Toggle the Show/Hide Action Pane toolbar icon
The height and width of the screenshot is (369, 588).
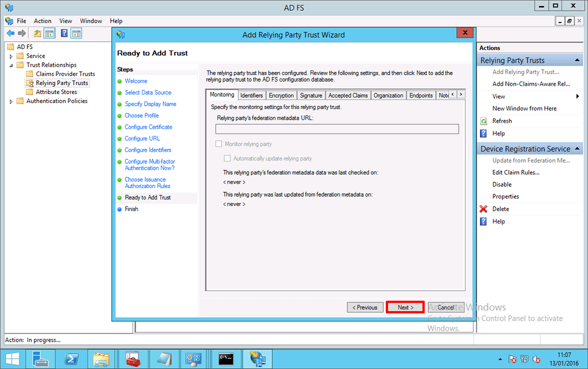(76, 33)
